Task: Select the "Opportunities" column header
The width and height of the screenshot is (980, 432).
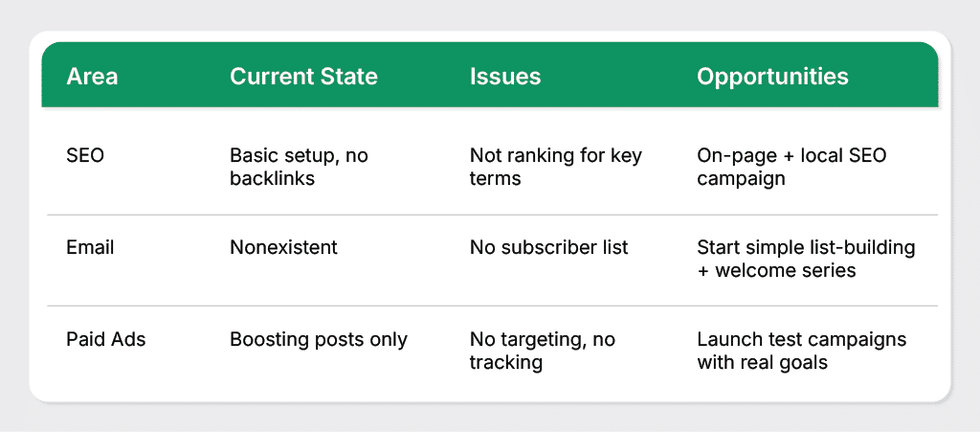Action: (772, 78)
